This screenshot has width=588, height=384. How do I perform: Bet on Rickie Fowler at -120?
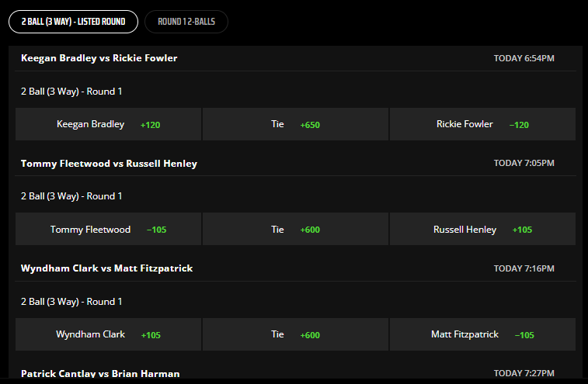coord(482,124)
